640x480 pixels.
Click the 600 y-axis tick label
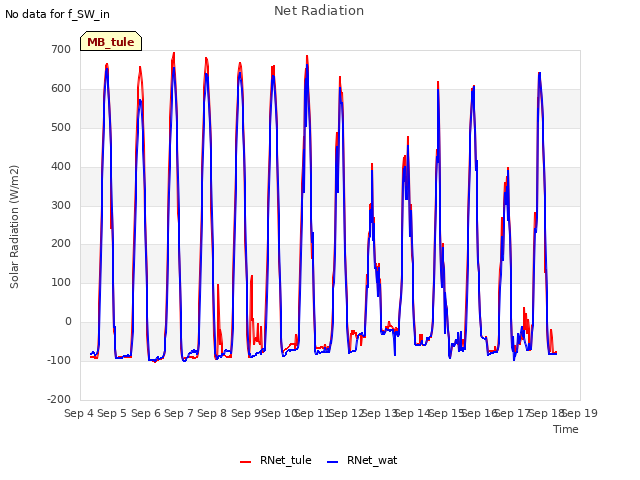[x=61, y=89]
